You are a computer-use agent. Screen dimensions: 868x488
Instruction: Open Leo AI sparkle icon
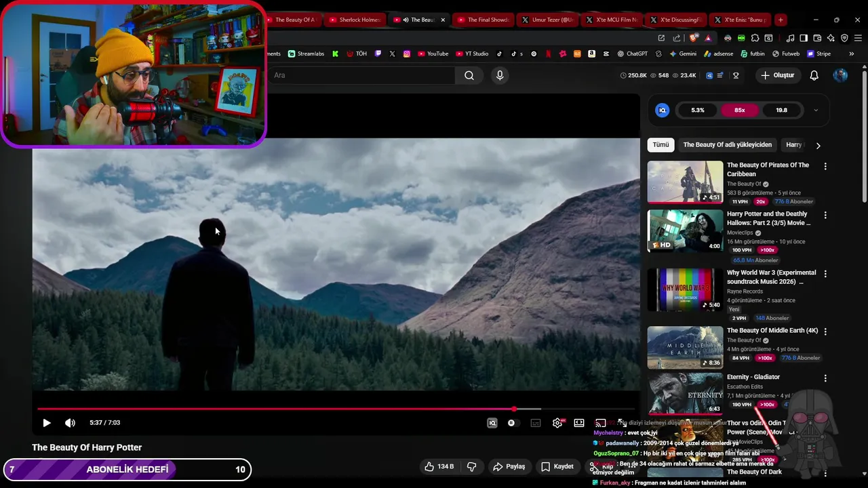tap(831, 38)
